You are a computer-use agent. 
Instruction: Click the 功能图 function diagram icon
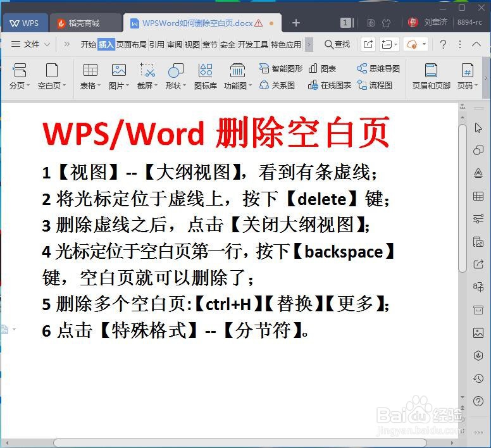[x=237, y=70]
